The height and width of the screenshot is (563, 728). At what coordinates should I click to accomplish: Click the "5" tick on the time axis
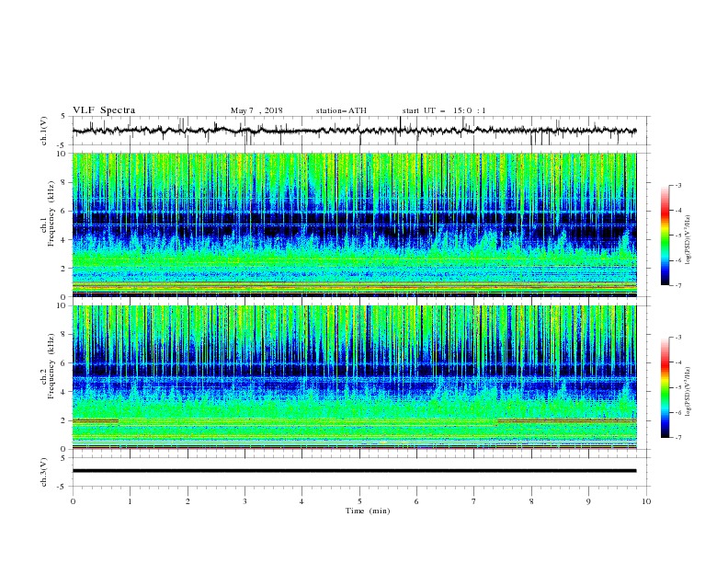[359, 501]
